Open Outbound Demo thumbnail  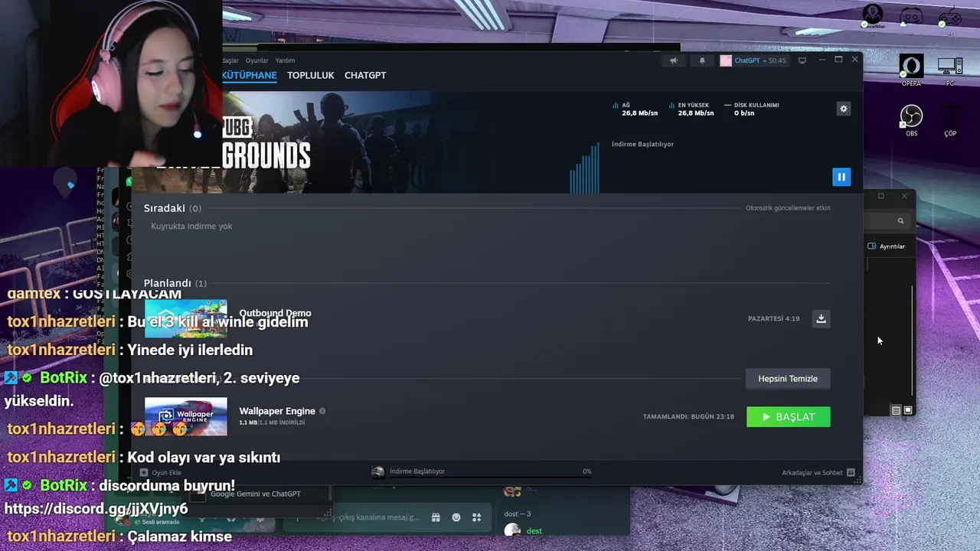186,318
